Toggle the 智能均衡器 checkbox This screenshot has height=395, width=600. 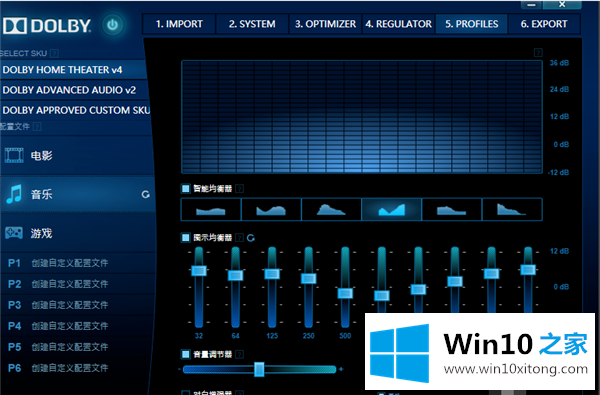pyautogui.click(x=186, y=188)
